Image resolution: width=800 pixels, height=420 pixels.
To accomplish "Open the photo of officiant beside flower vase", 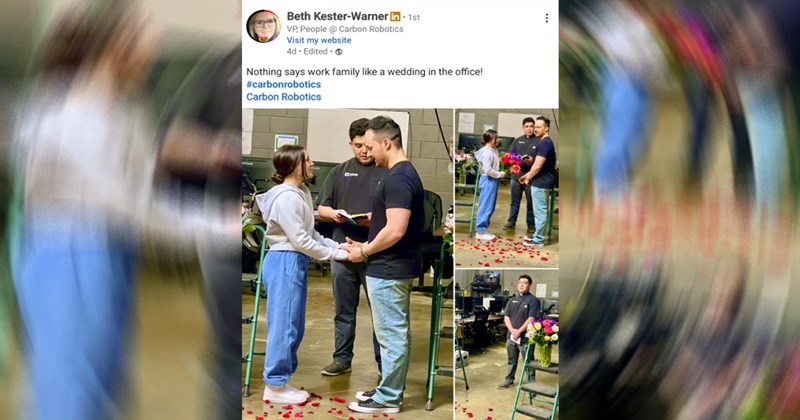I will click(507, 345).
